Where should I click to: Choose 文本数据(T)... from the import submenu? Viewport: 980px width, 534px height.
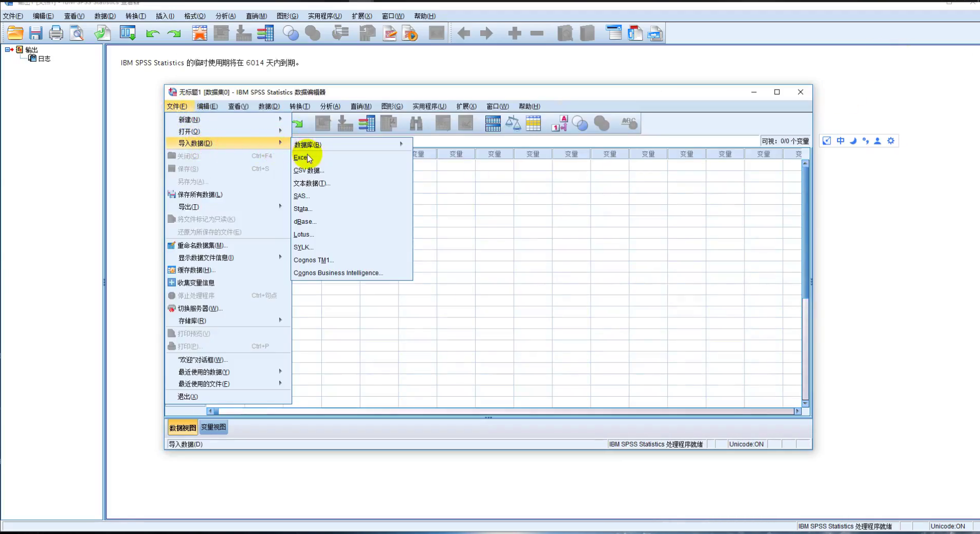(352, 183)
